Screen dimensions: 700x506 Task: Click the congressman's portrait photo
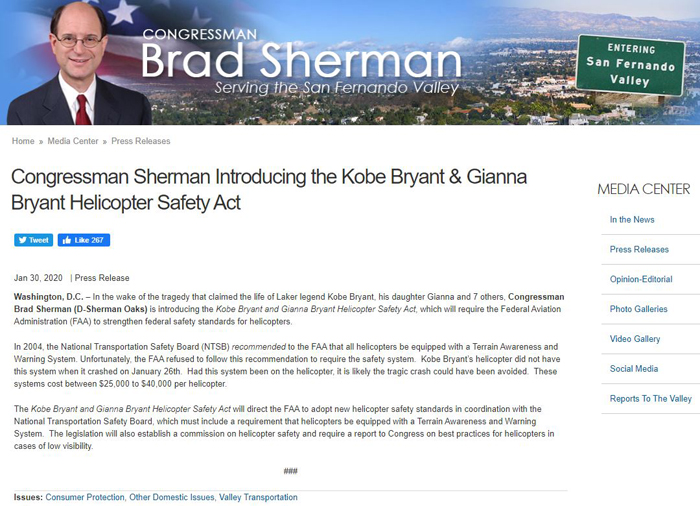tap(79, 63)
